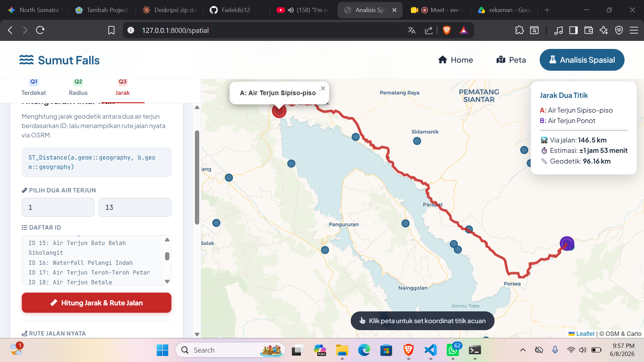Viewport: 644px width, 362px height.
Task: Open WhatsApp from the taskbar
Action: pyautogui.click(x=453, y=350)
